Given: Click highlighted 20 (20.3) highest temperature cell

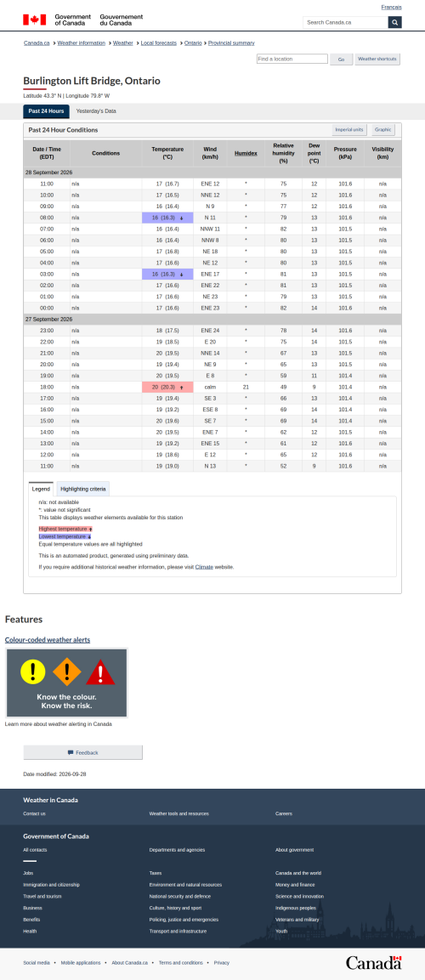Looking at the screenshot, I should point(167,387).
